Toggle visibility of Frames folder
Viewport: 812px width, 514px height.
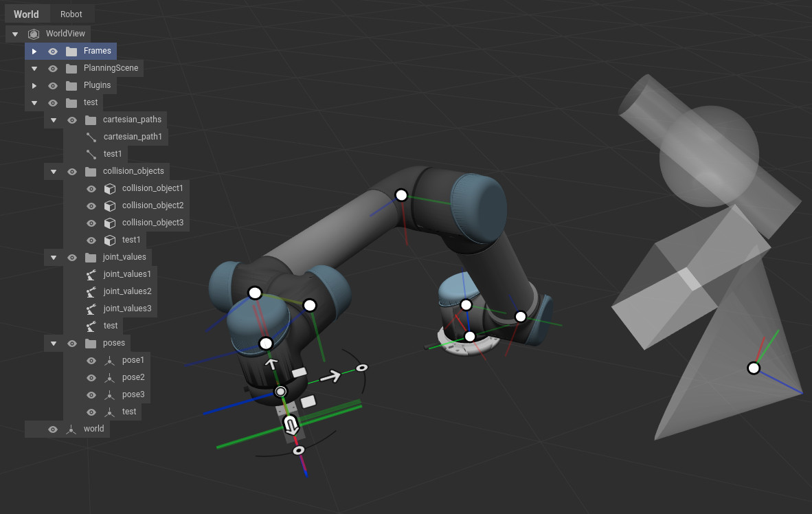pyautogui.click(x=53, y=51)
